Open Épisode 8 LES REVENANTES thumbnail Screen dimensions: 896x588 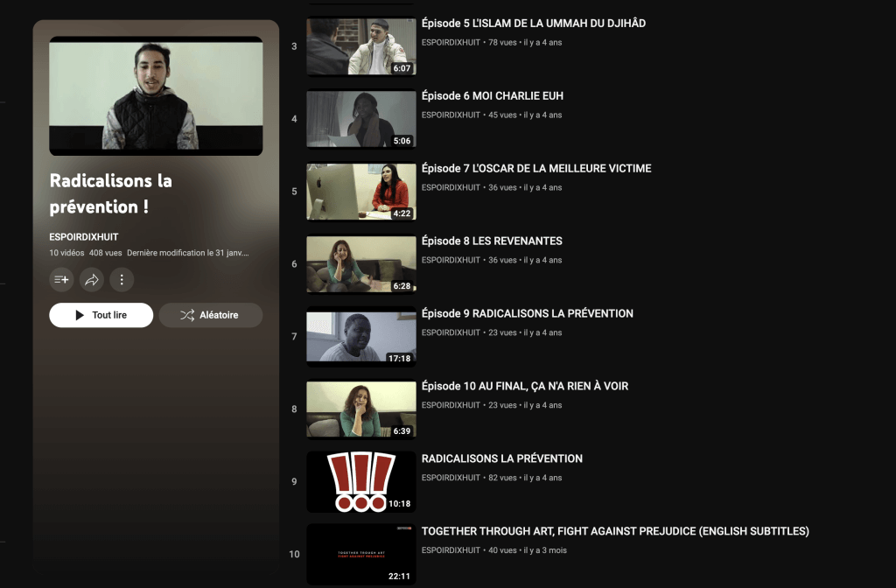coord(360,264)
